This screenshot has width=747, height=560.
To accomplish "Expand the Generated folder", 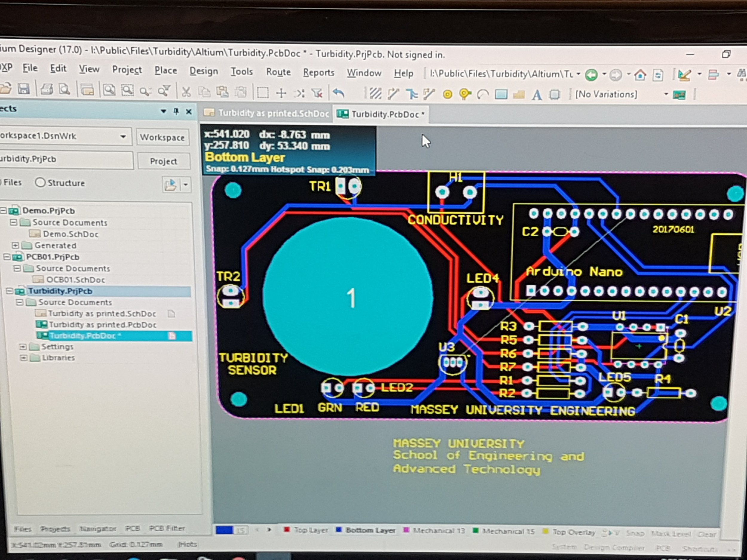I will tap(16, 245).
